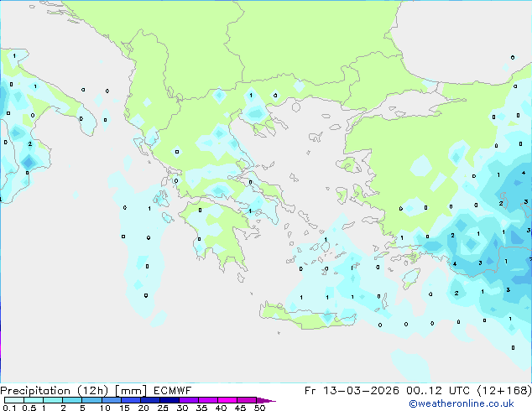The width and height of the screenshot is (532, 411).
Task: Click the 0.5–1 mm legend color swatch
Action: tap(34, 400)
